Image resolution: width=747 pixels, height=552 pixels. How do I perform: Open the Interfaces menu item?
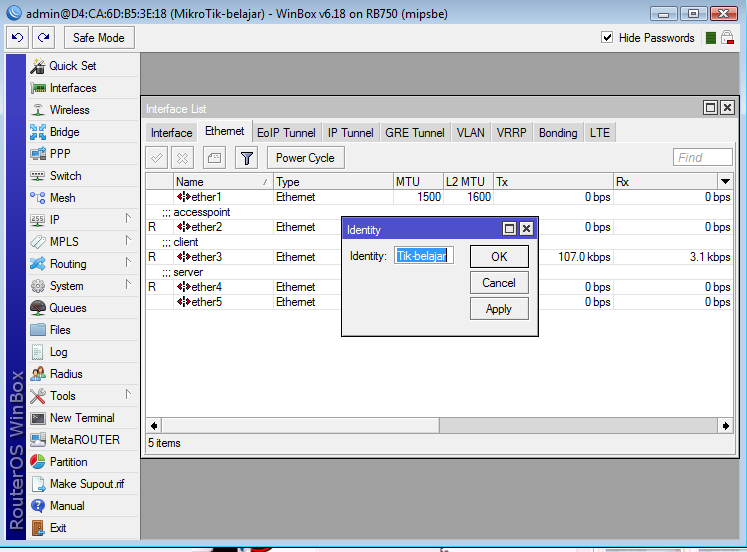point(83,88)
